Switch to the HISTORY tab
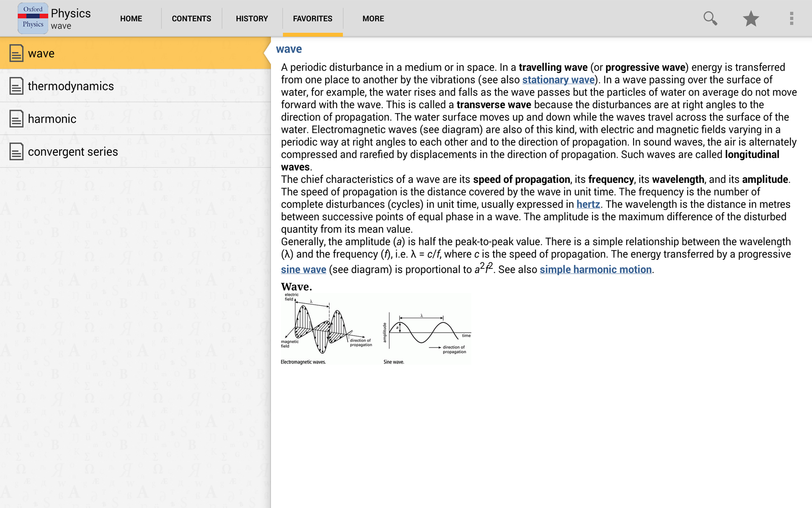Screen dimensions: 812x508 point(252,18)
